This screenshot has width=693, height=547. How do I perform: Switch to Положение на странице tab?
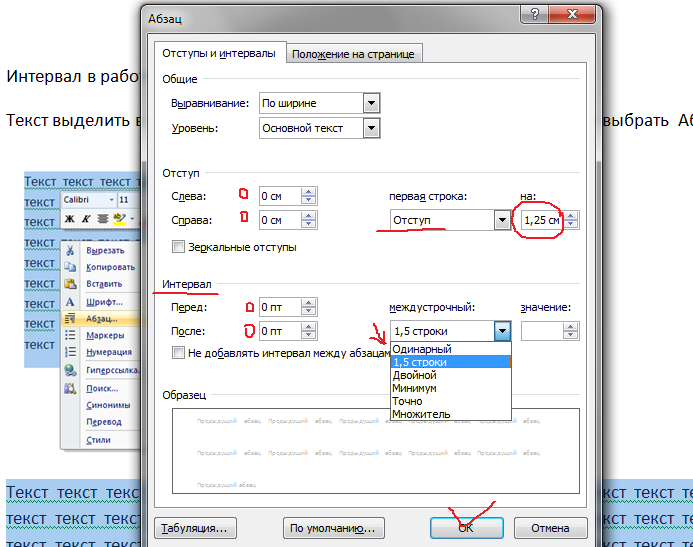click(x=354, y=54)
